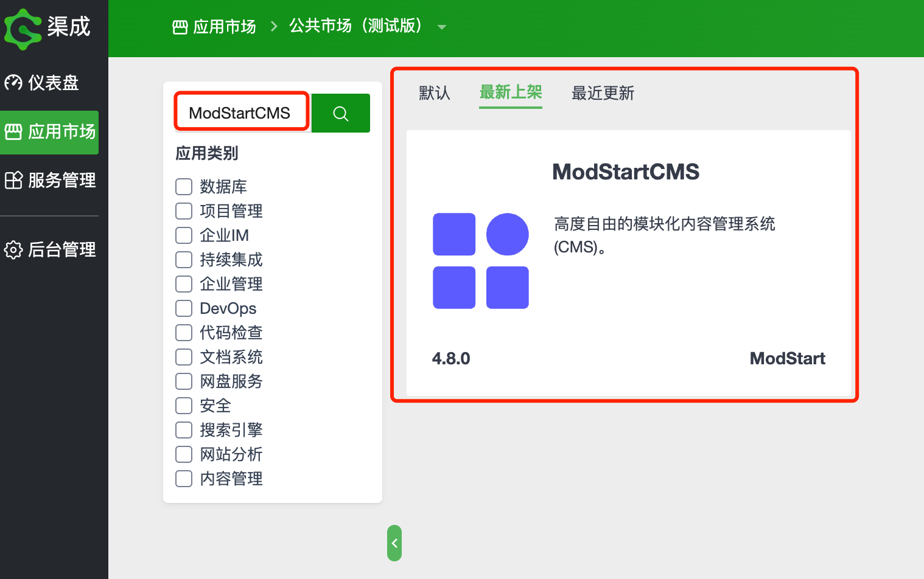Open the 公共市场 dropdown arrow
Screen dimensions: 924x579
442,27
